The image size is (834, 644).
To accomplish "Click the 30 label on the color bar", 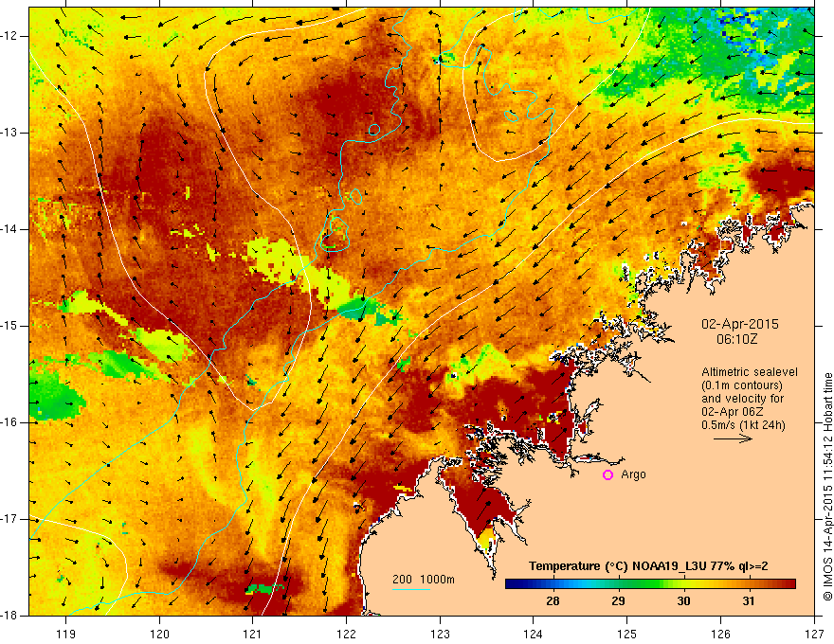I will [x=683, y=601].
